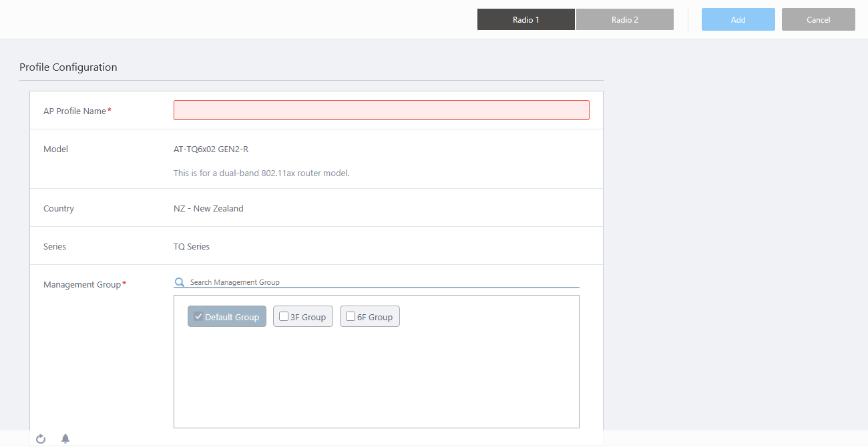Click the 'Management Group' label
Screen dimensions: 868x447
click(x=82, y=284)
